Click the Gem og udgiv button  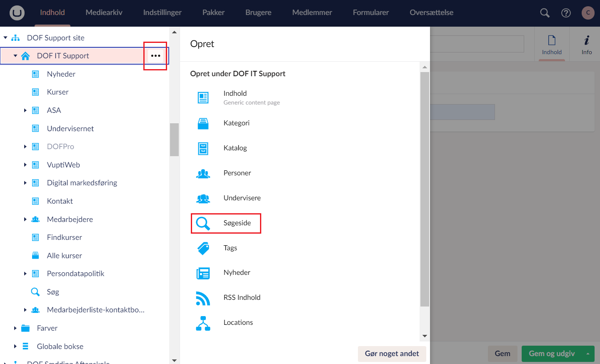(552, 354)
